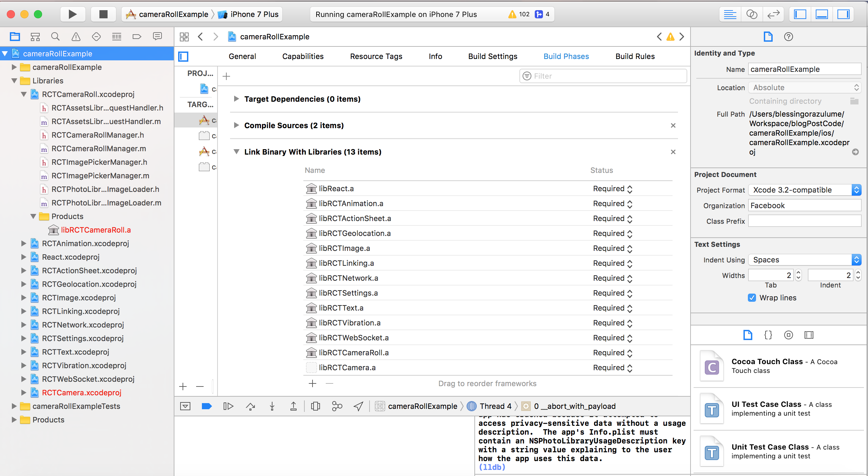Expand the Compile Sources section
868x476 pixels.
click(x=237, y=125)
